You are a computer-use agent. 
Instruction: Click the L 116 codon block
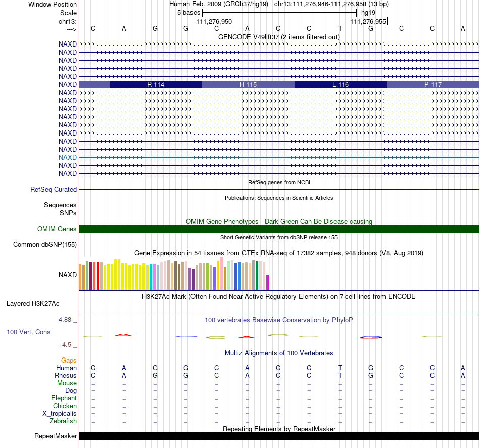pos(341,84)
